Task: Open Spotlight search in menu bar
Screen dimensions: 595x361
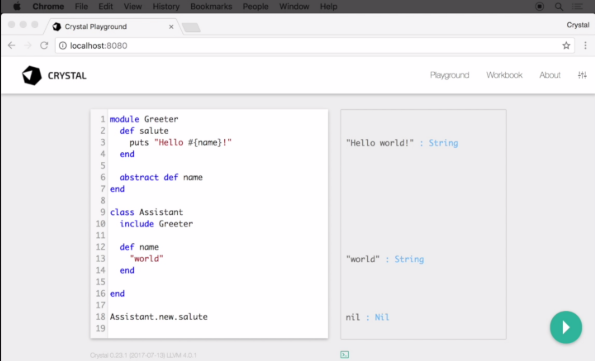Action: click(559, 6)
